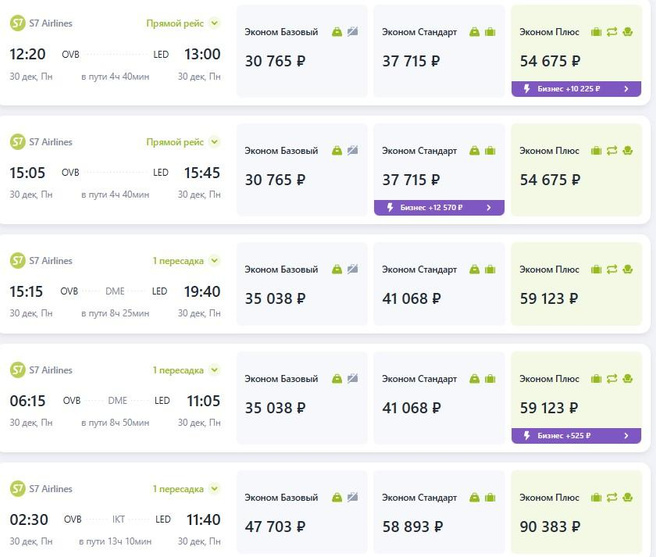The height and width of the screenshot is (557, 656).
Task: Click the crossed-out baggage icon for the 15:05 flight
Action: pyautogui.click(x=352, y=151)
